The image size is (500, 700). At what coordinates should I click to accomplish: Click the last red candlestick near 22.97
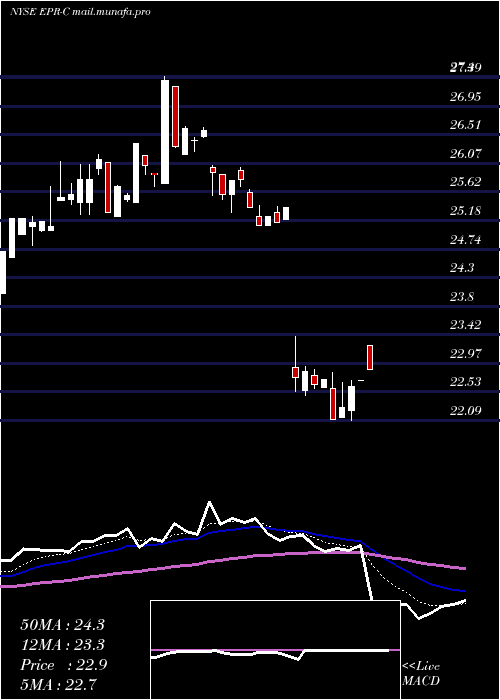point(370,357)
